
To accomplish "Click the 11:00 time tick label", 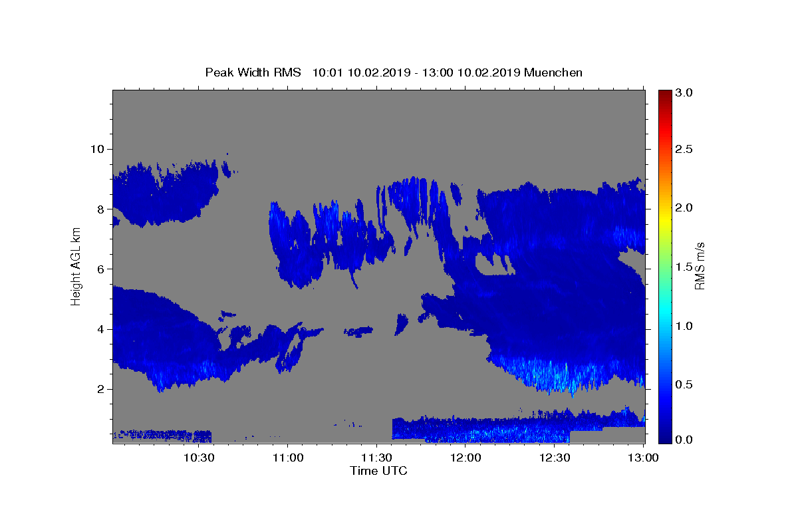I will pyautogui.click(x=287, y=458).
